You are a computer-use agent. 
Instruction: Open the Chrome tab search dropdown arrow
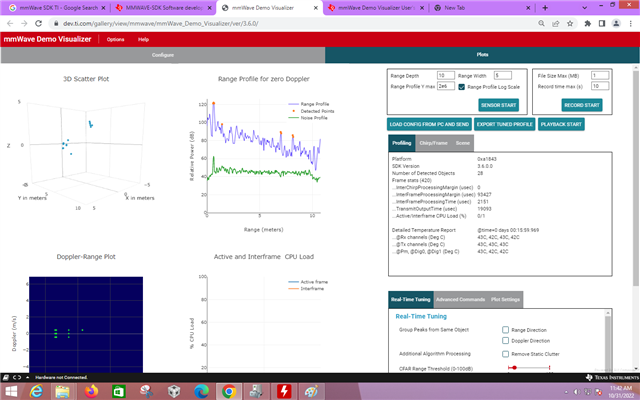point(584,8)
